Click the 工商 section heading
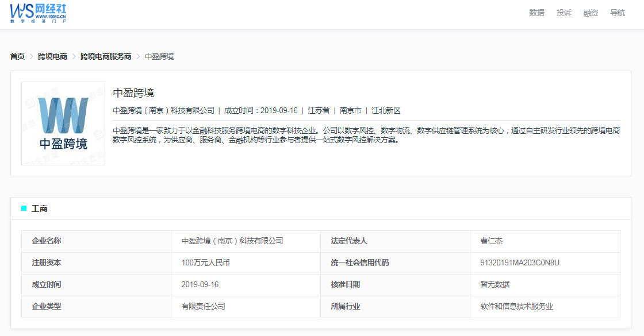 click(40, 208)
